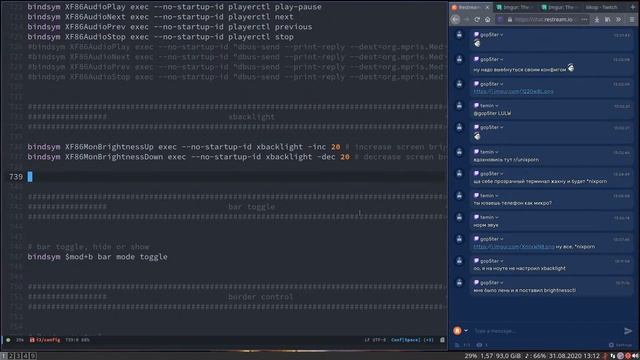Click the lock icon in address bar
640x360 pixels.
[x=510, y=19]
